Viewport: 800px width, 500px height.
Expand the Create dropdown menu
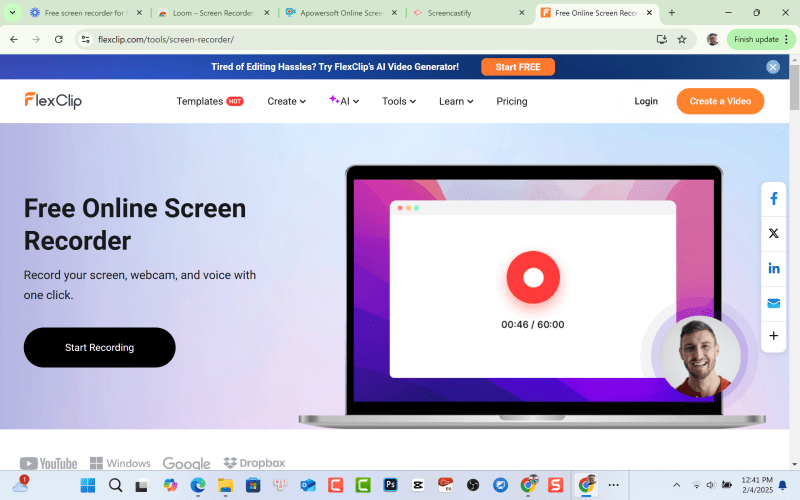pos(286,101)
